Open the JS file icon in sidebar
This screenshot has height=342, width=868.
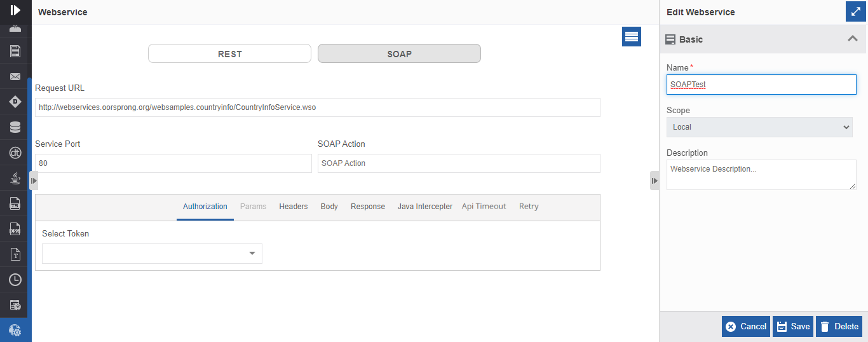coord(15,203)
